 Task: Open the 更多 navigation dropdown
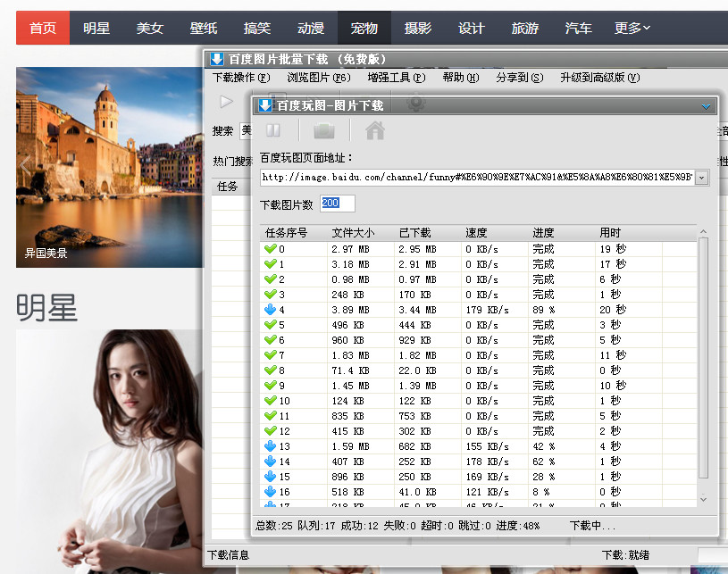pyautogui.click(x=629, y=28)
